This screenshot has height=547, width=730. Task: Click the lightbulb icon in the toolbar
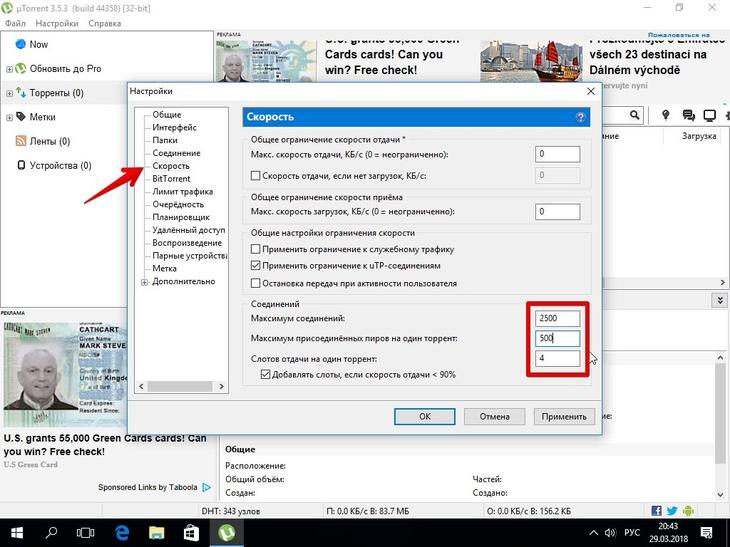pos(666,115)
